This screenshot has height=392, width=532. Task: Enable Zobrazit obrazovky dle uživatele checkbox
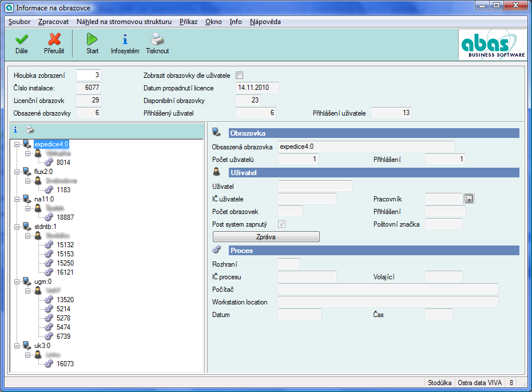tap(240, 76)
